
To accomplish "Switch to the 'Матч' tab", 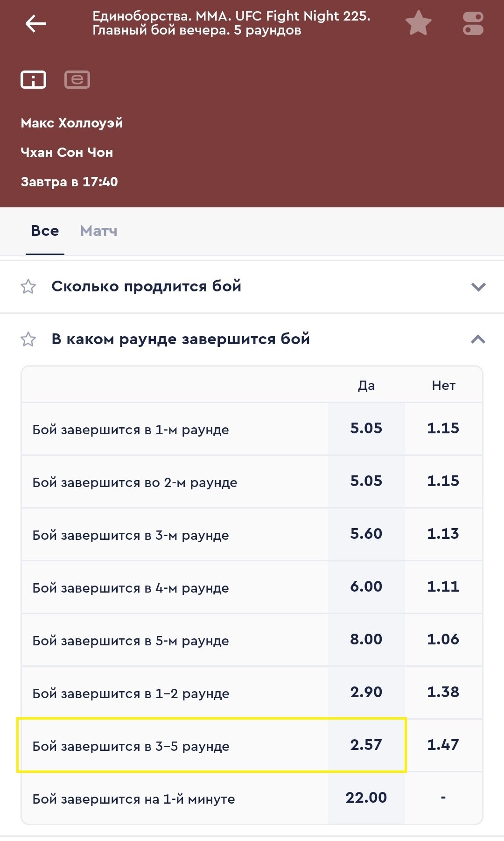I will click(x=98, y=231).
